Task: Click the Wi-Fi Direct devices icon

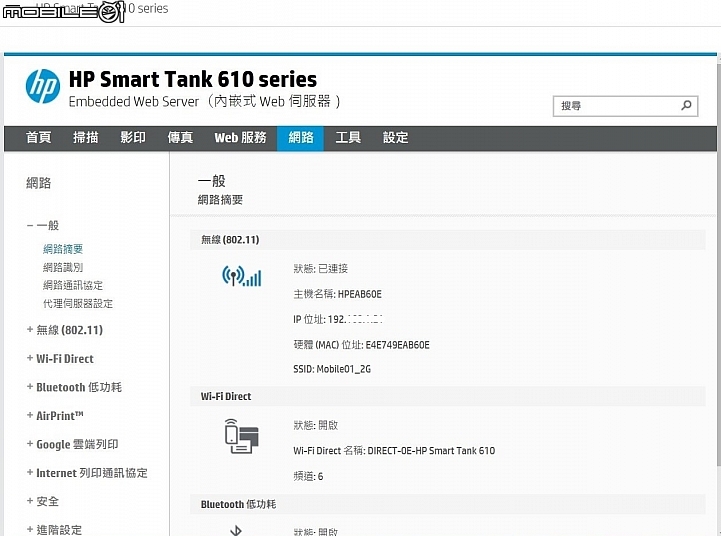Action: click(241, 436)
